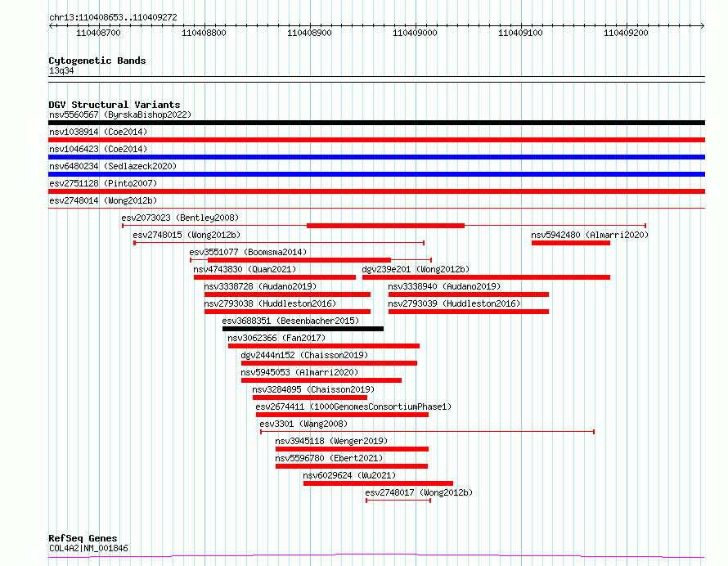728x566 pixels.
Task: Open esv2748015 (Wong2012b) label
Action: coord(186,235)
